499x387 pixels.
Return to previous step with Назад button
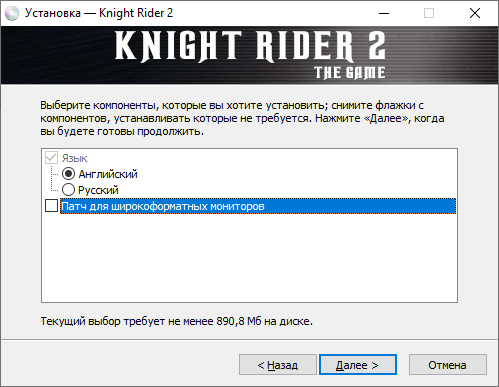(278, 365)
